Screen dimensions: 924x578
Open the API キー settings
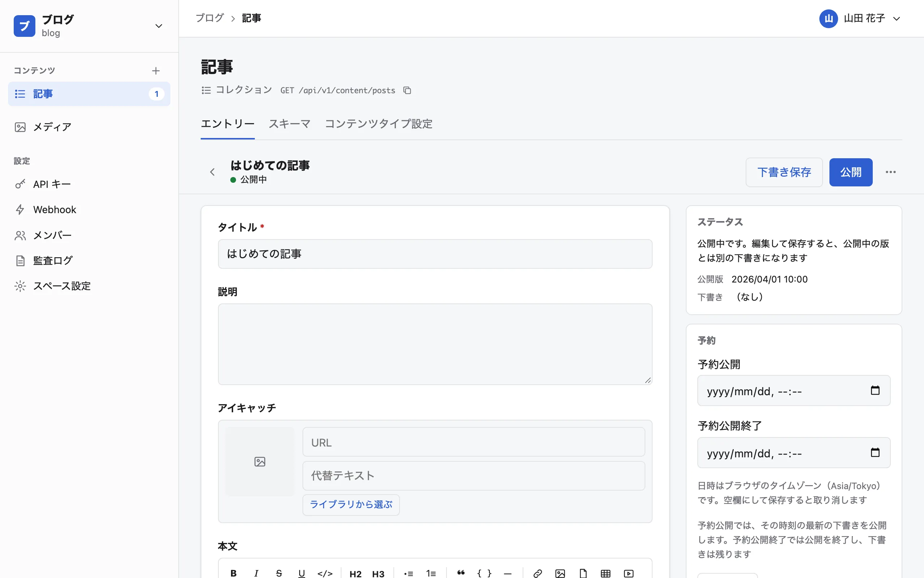click(89, 184)
